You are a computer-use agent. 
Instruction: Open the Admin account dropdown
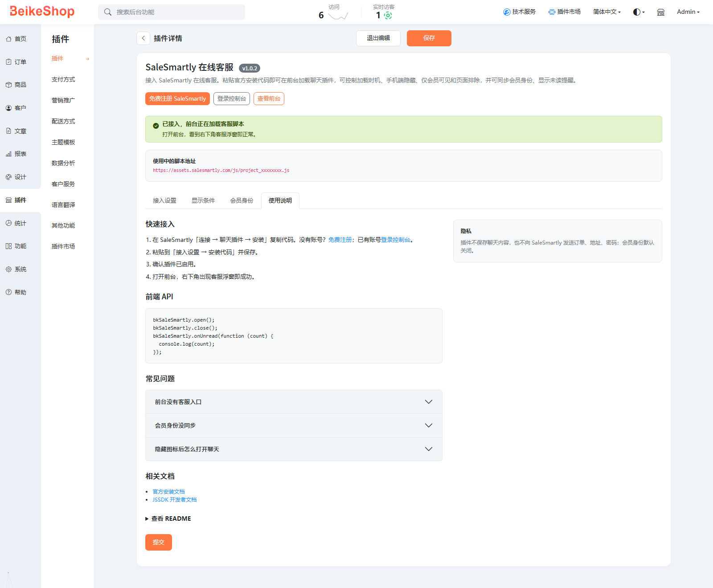(688, 12)
